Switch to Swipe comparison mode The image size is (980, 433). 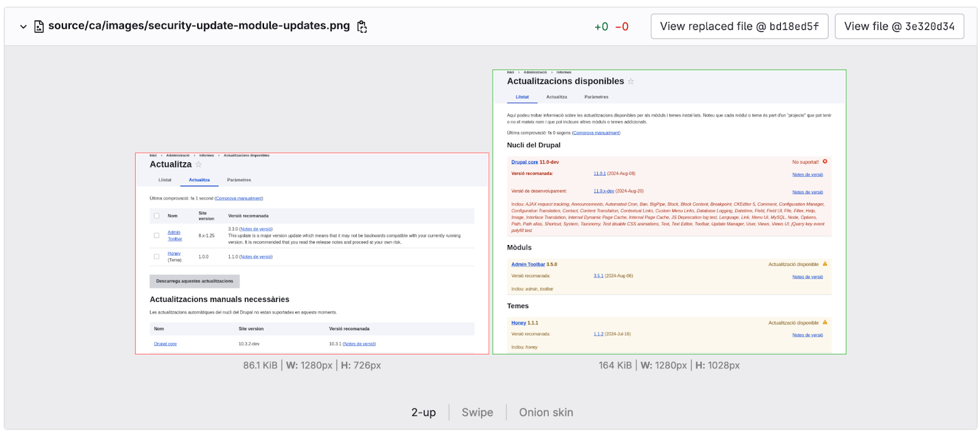478,412
